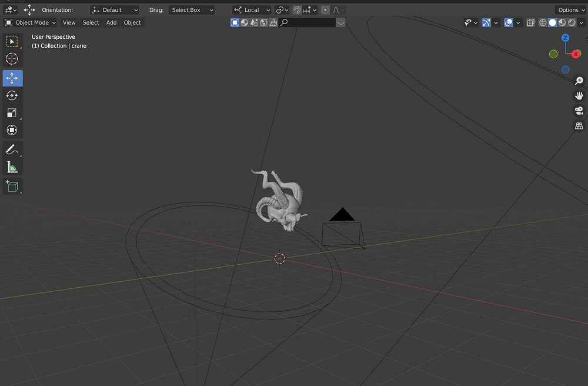This screenshot has height=386, width=588.
Task: Click the 3D cursor in the viewport
Action: click(280, 258)
